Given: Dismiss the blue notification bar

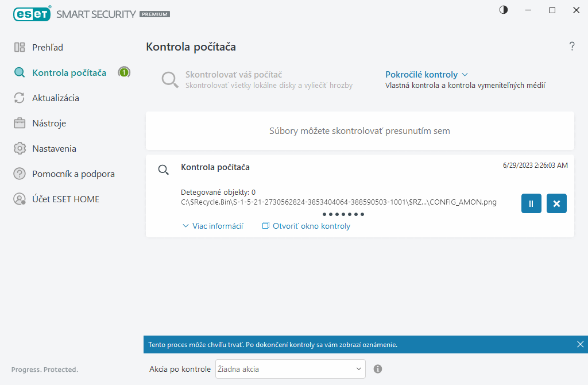Looking at the screenshot, I should [x=580, y=344].
